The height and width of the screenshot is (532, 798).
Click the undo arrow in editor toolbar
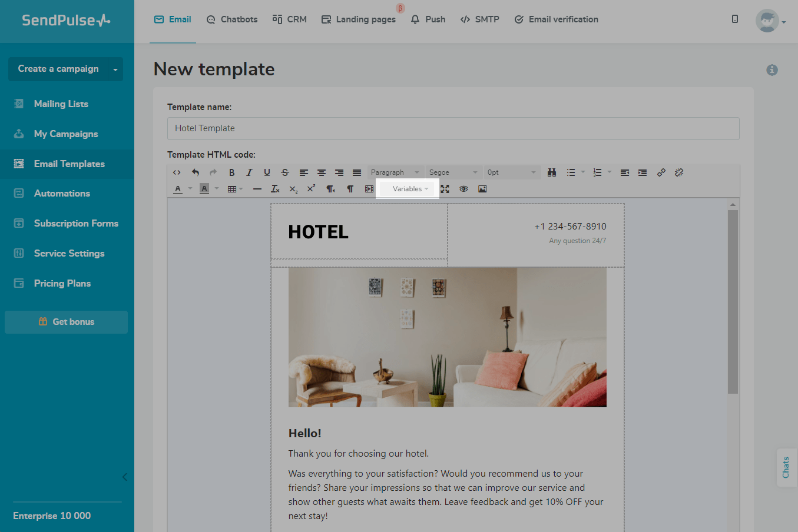tap(196, 172)
